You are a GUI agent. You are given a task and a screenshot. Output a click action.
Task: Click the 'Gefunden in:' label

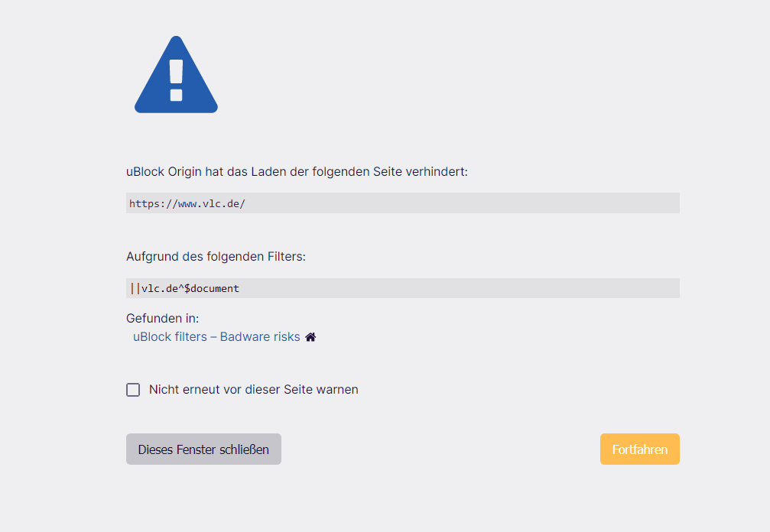[x=162, y=318]
